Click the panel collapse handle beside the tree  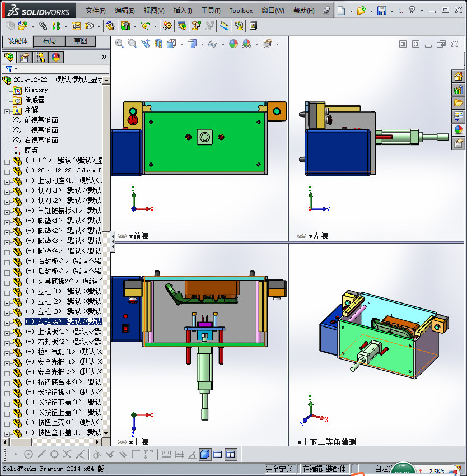point(113,241)
